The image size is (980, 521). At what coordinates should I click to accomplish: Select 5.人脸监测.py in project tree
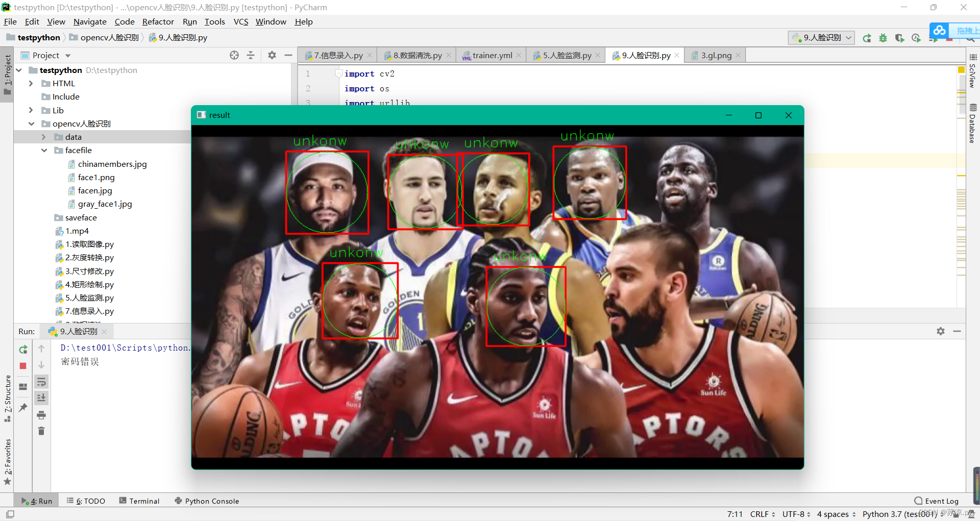point(89,297)
